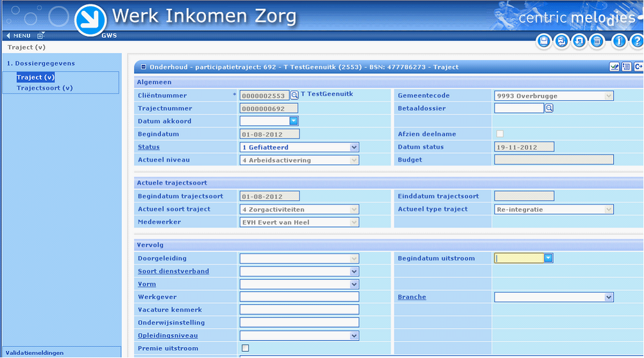644x358 pixels.
Task: Click the trash can delete icon
Action: tap(597, 41)
